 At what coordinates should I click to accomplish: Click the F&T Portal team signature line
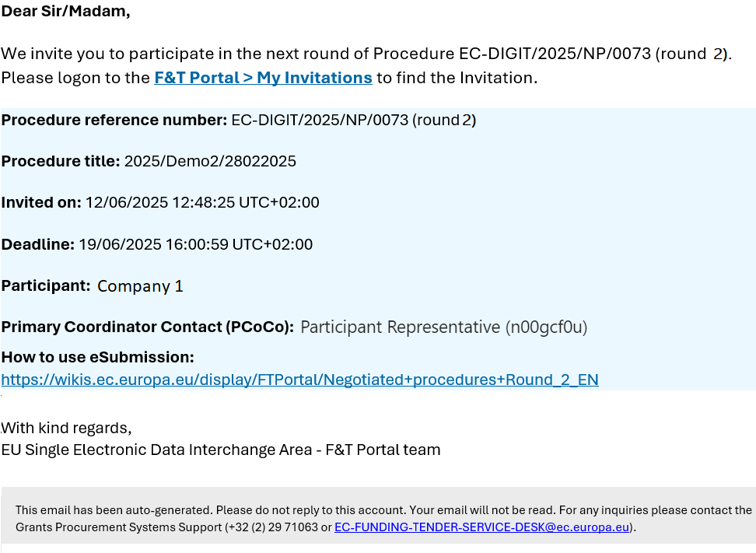(221, 450)
